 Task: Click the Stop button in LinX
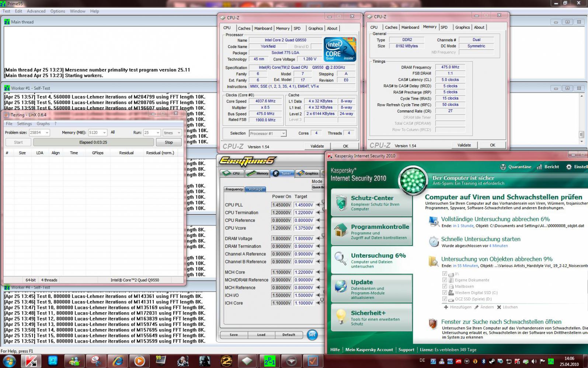coord(169,142)
